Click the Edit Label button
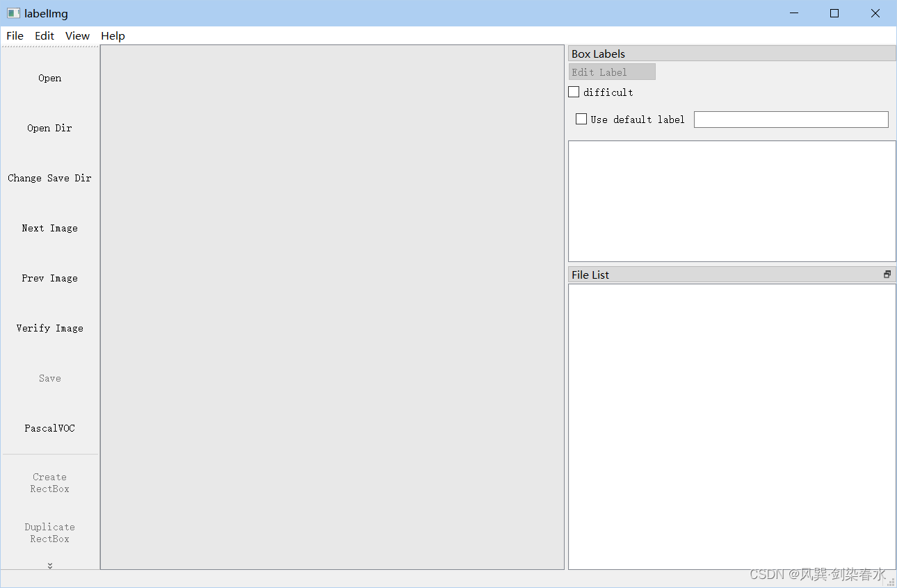This screenshot has width=897, height=588. coord(612,72)
